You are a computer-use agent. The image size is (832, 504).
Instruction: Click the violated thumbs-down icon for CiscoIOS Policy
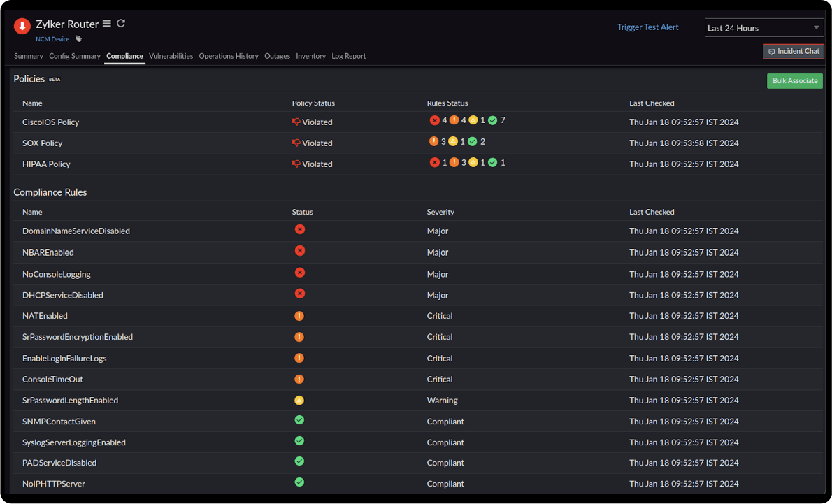click(296, 122)
